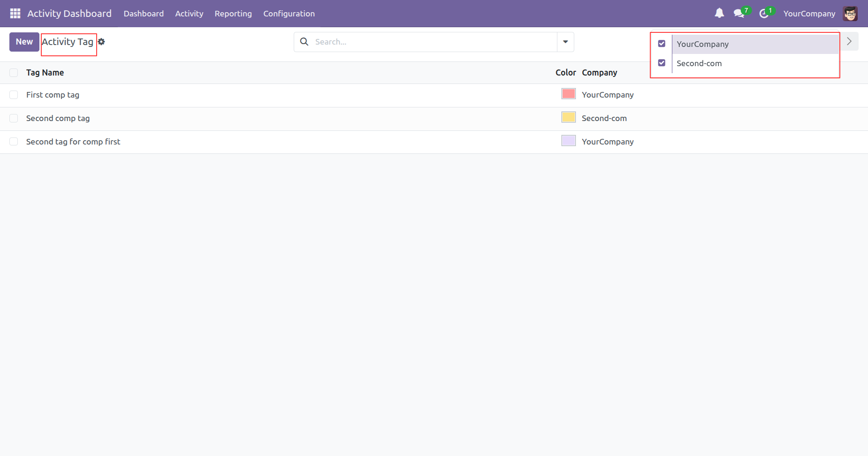Image resolution: width=868 pixels, height=456 pixels.
Task: Open the Configuration menu
Action: 289,14
